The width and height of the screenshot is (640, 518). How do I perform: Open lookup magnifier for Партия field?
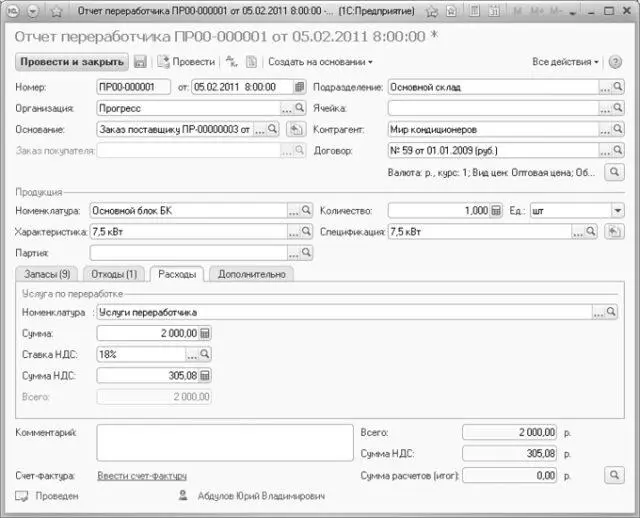click(x=306, y=253)
